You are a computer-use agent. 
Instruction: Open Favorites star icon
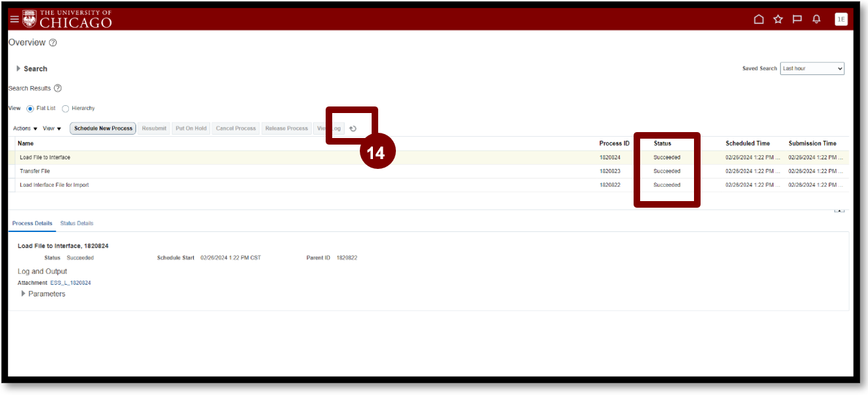point(778,19)
